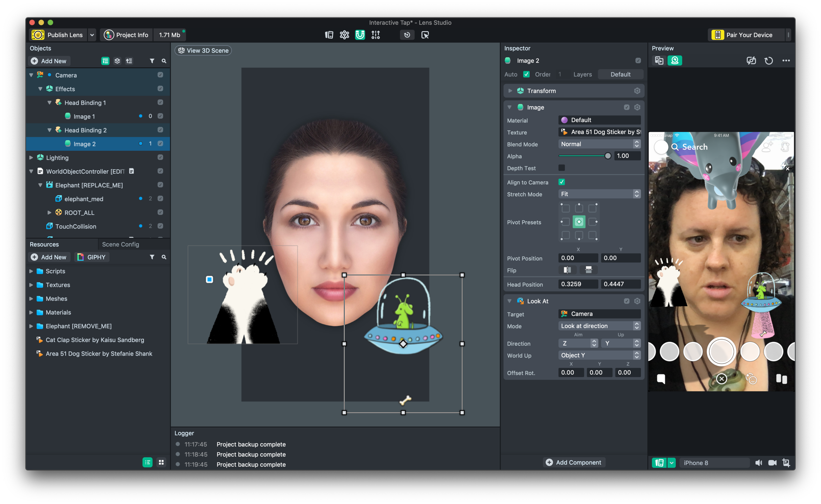This screenshot has width=821, height=504.
Task: Click the atom-shaped toolbar icon
Action: coord(344,35)
